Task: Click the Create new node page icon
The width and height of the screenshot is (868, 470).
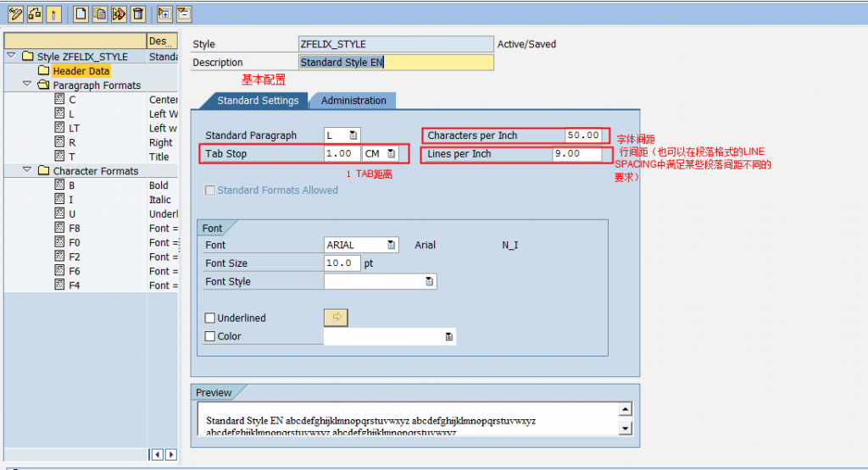Action: pyautogui.click(x=81, y=14)
